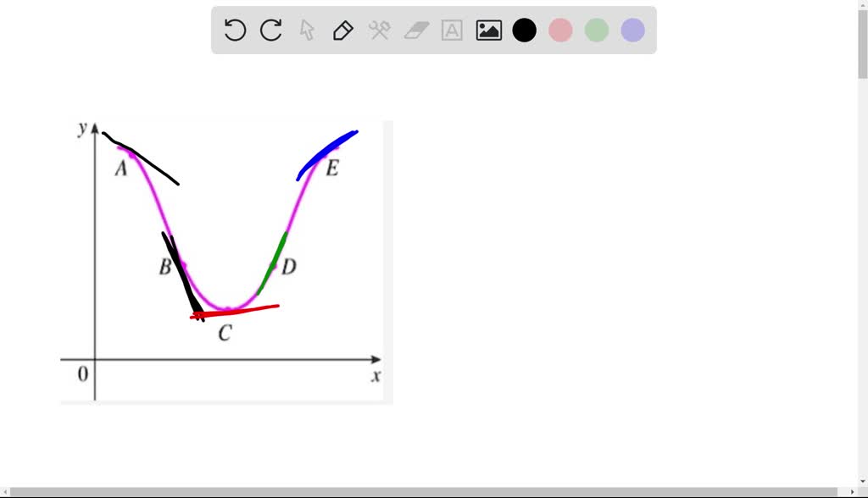868x498 pixels.
Task: Pick the pen drawing tool
Action: 342,30
